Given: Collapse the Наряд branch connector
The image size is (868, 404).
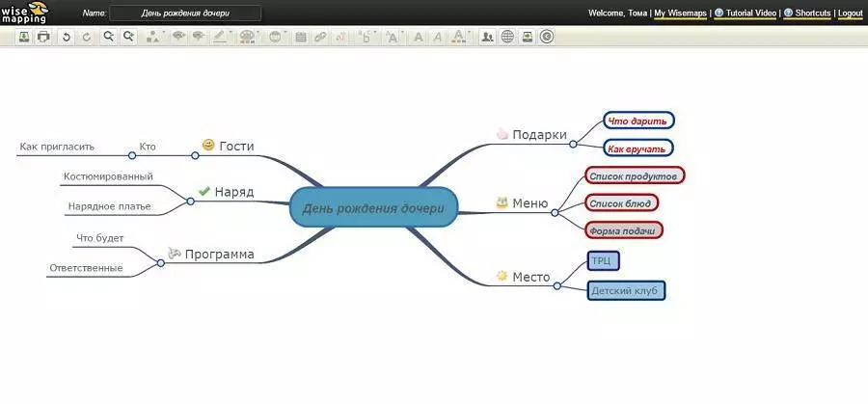Looking at the screenshot, I should [190, 201].
